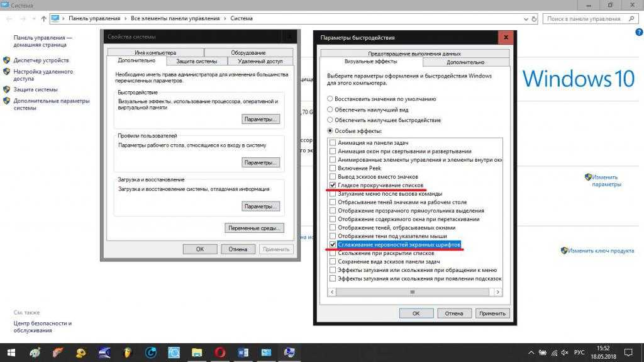The width and height of the screenshot is (644, 362).
Task: Open Opera browser from the taskbar
Action: coord(219,352)
